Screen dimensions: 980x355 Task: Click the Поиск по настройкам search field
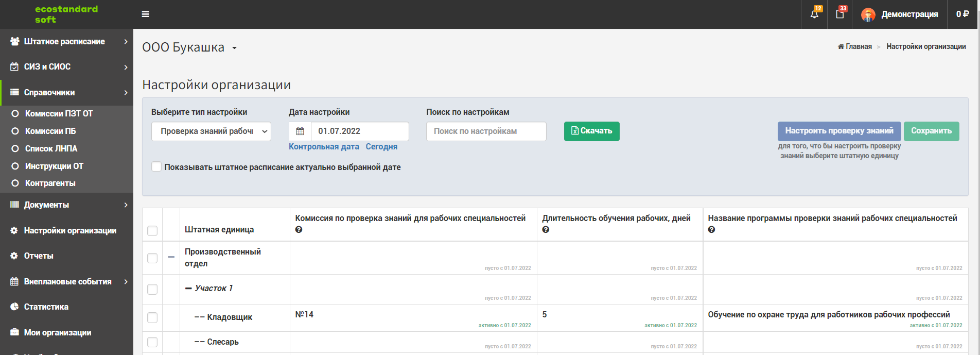(486, 131)
